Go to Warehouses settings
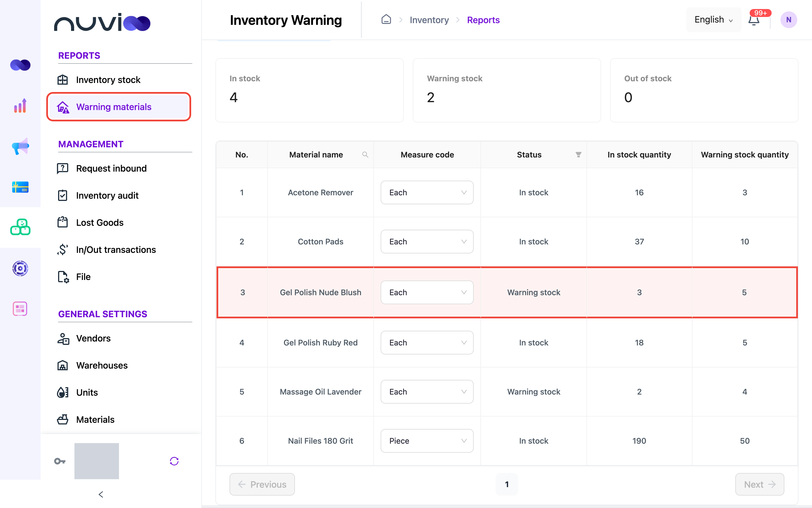The image size is (812, 508). [119, 365]
